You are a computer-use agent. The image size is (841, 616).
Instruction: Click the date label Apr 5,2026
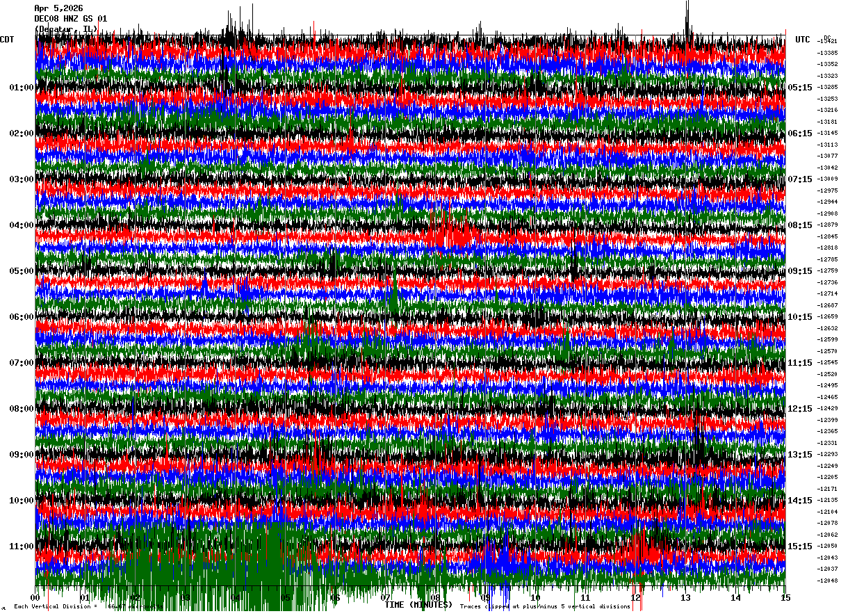[x=58, y=8]
